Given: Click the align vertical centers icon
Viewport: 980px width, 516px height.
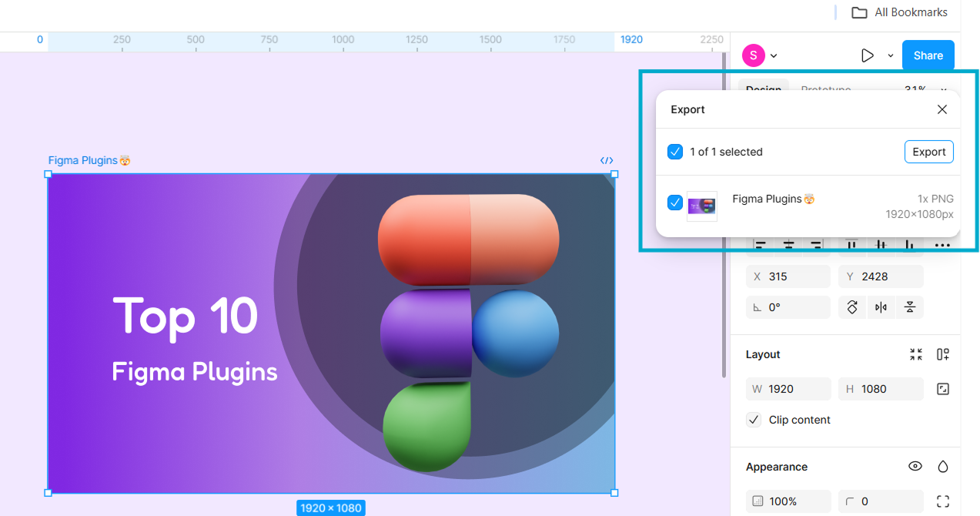Looking at the screenshot, I should (881, 245).
